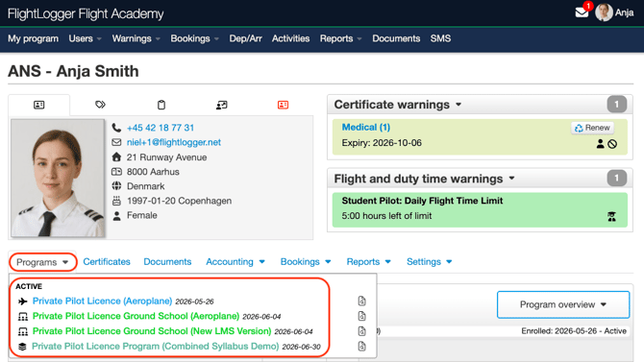Open the Reports dropdown tab in profile

(368, 262)
